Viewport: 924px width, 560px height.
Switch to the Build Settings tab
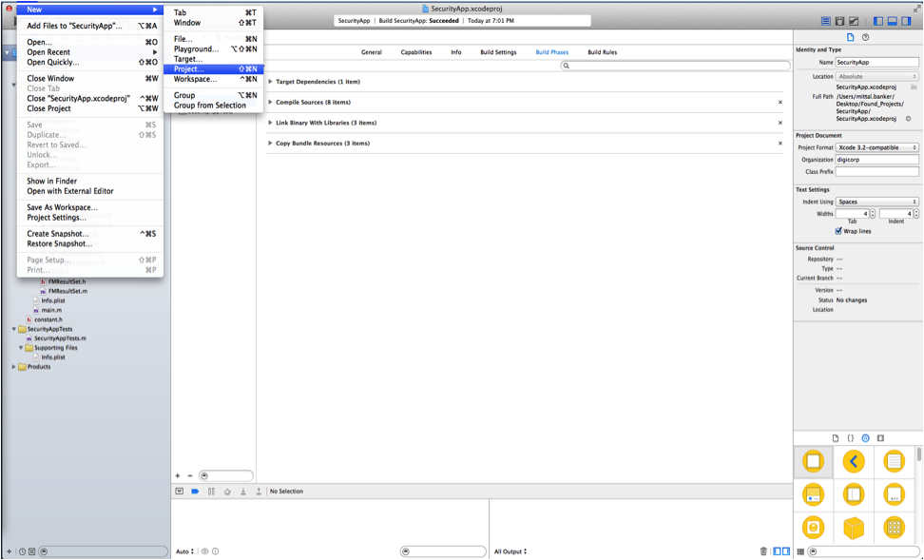coord(498,52)
